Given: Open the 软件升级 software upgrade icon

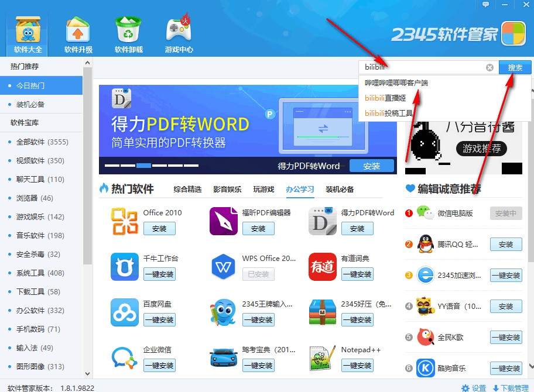Looking at the screenshot, I should point(78,35).
